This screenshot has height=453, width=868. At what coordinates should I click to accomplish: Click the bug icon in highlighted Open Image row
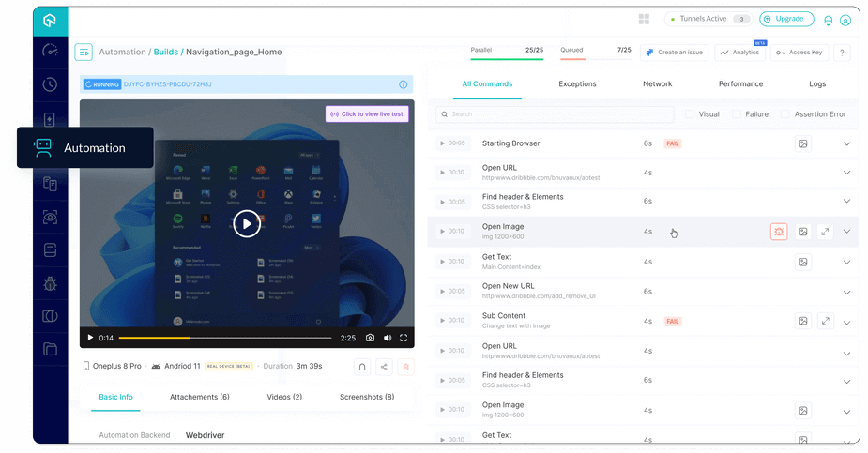coord(779,232)
